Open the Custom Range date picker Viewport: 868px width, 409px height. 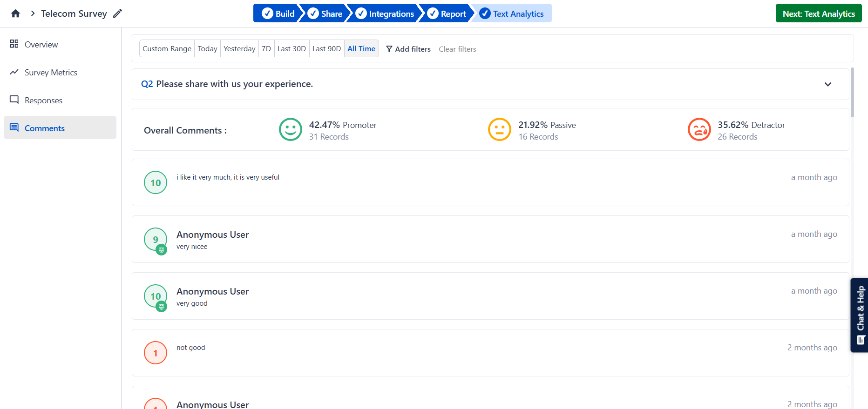(167, 48)
